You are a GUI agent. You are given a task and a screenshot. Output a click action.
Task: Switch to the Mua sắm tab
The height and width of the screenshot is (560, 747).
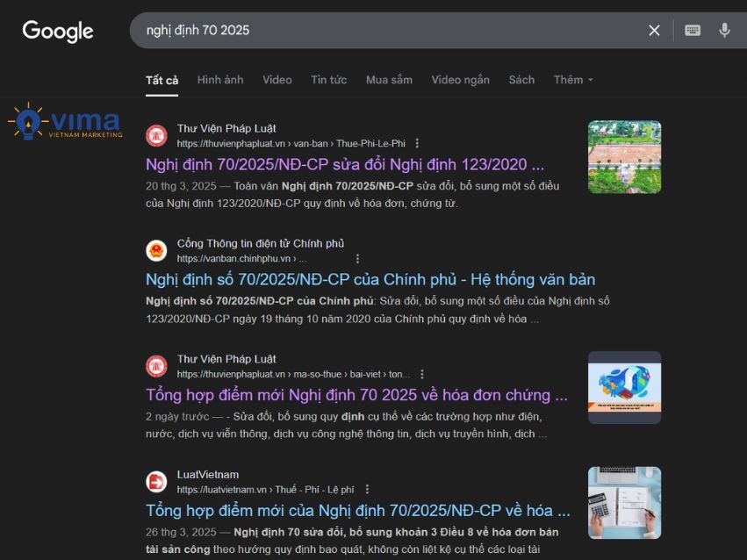coord(389,80)
